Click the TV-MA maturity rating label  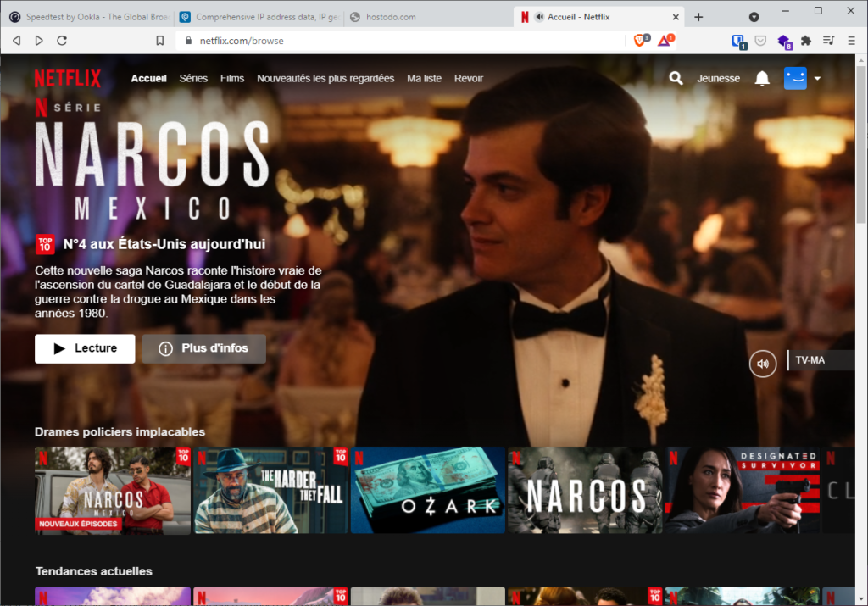(x=810, y=360)
